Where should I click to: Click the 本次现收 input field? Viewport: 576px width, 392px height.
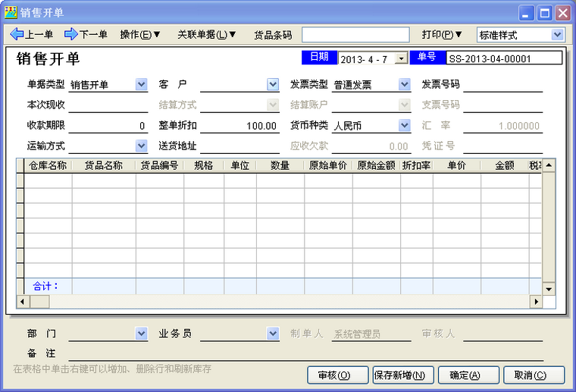coord(108,105)
